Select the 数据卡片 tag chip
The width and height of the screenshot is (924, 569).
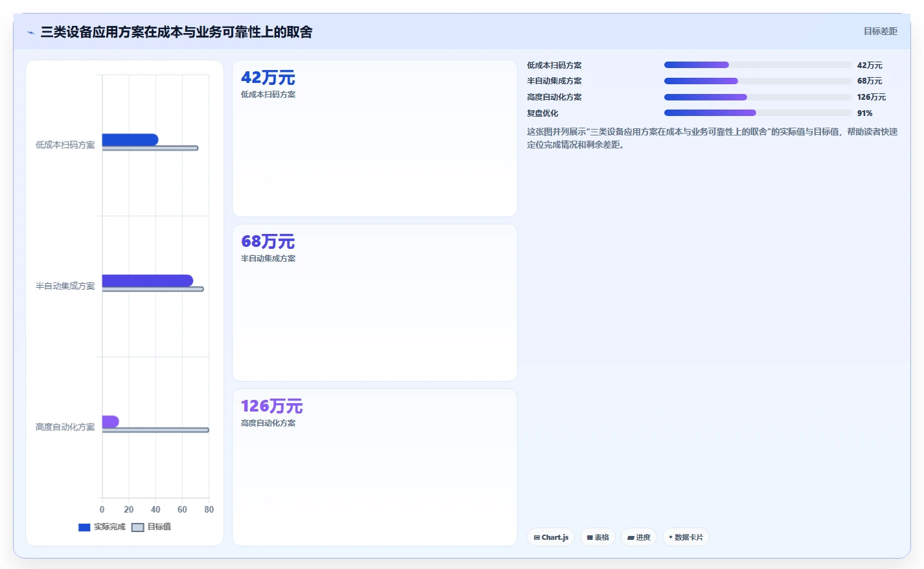(x=686, y=537)
